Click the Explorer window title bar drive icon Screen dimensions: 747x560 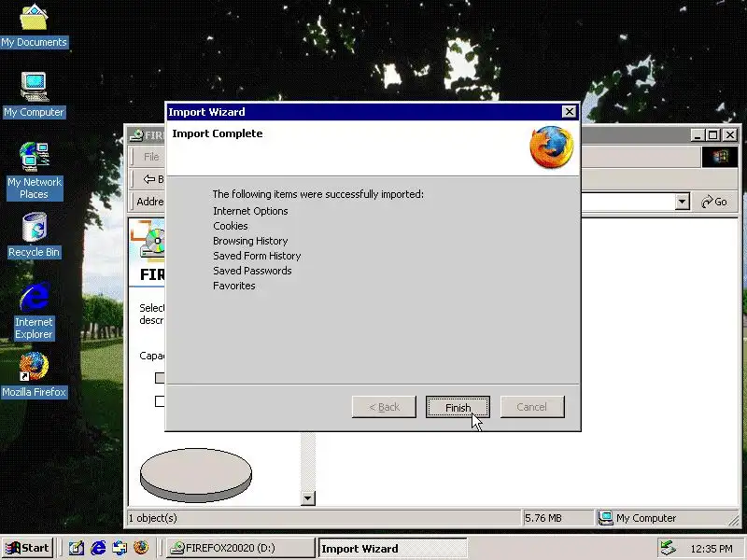(136, 135)
